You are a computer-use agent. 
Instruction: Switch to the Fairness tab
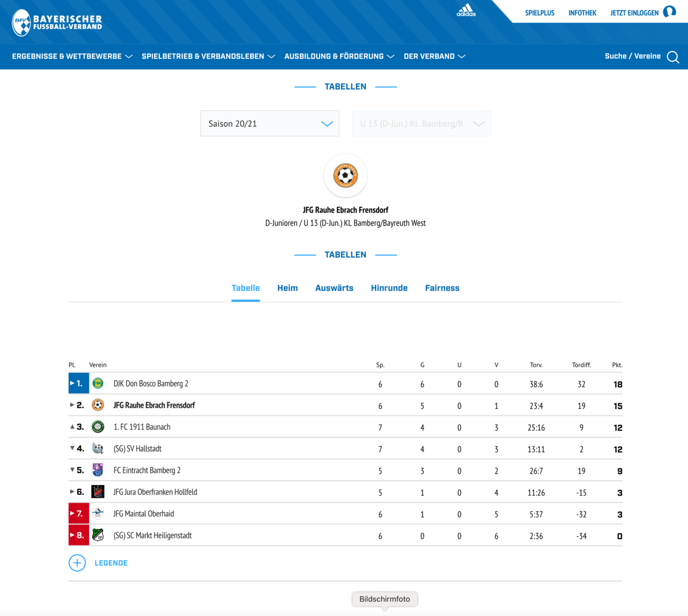coord(442,288)
